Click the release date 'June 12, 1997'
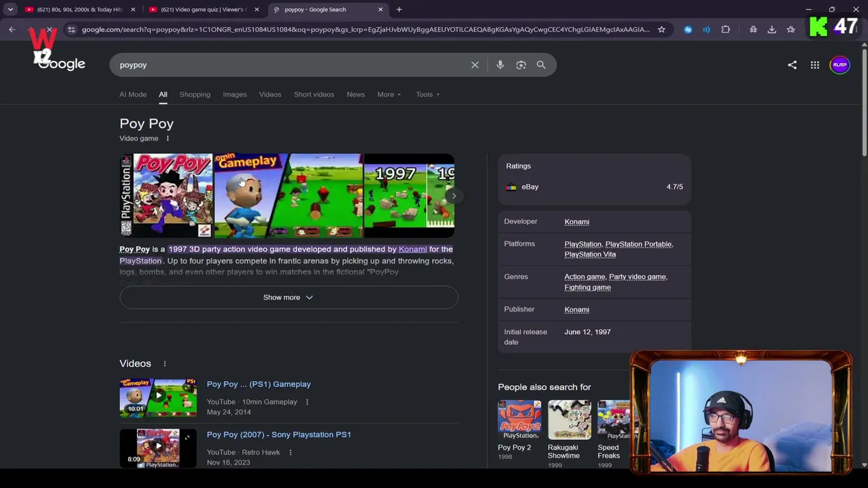 pyautogui.click(x=587, y=332)
